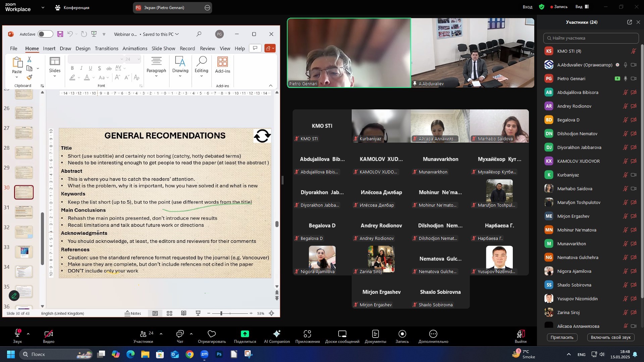Click the Вход sign-in link
Image resolution: width=644 pixels, height=362 pixels.
point(528,7)
